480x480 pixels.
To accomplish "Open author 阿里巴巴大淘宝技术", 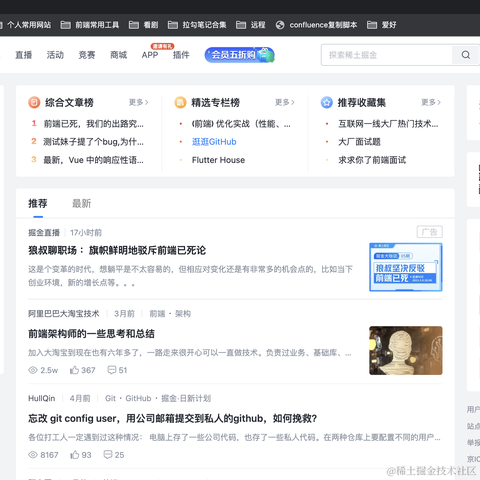I will 64,314.
